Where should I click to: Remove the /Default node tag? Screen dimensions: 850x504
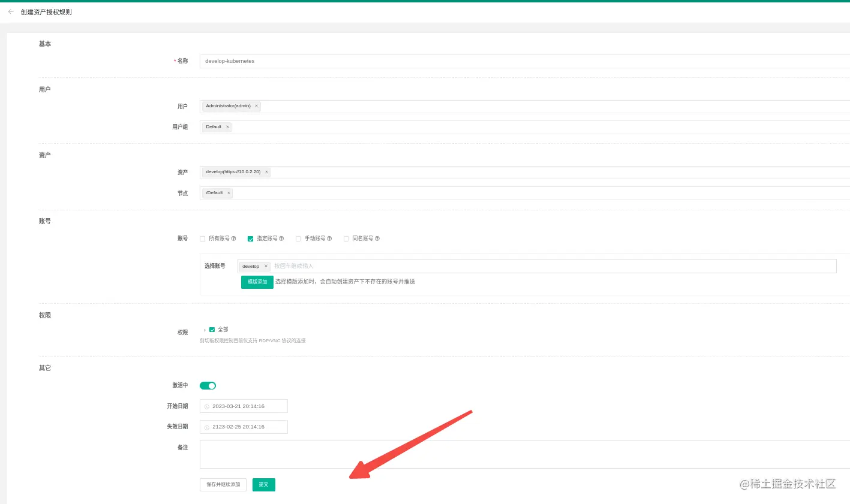(229, 193)
